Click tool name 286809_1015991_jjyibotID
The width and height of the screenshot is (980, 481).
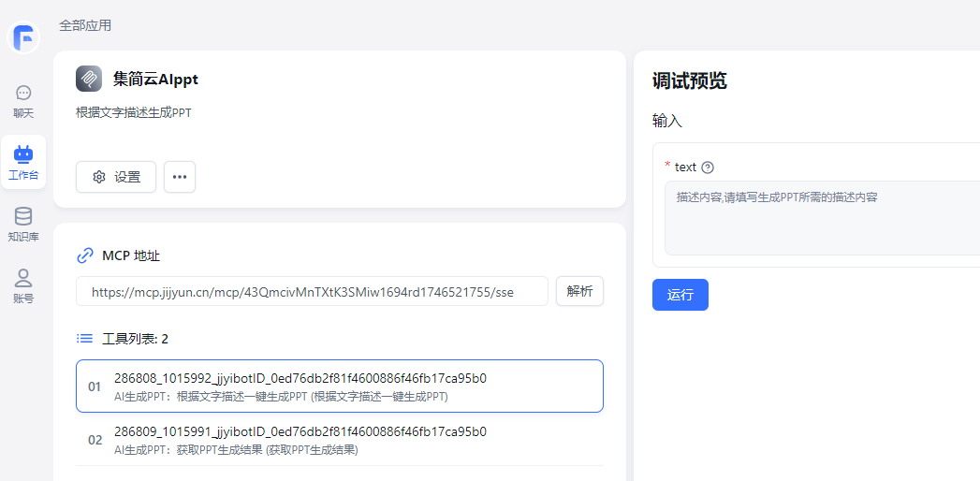(x=300, y=431)
